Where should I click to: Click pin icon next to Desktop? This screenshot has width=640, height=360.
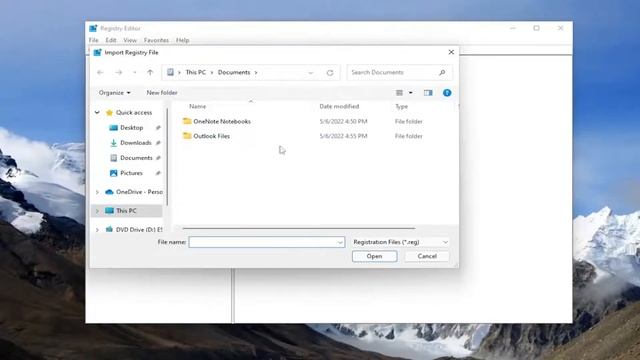158,128
